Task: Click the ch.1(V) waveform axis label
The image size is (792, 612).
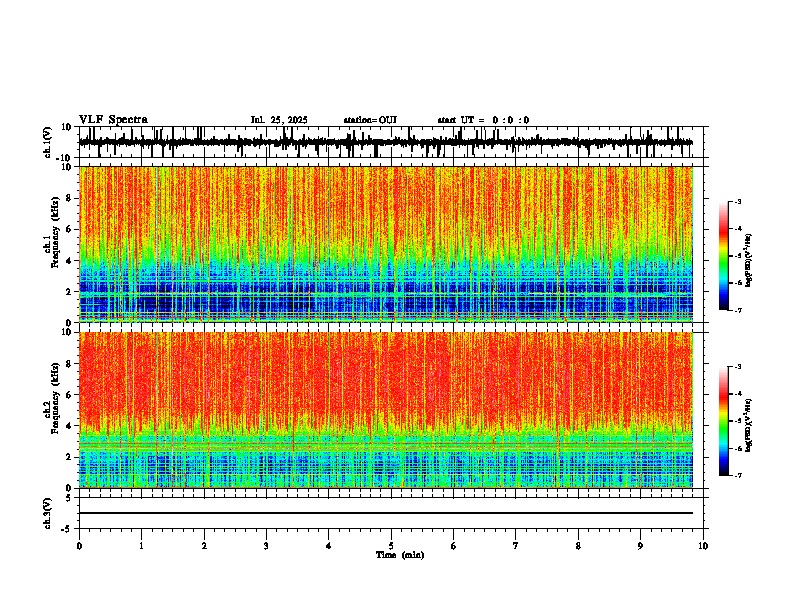Action: point(48,142)
